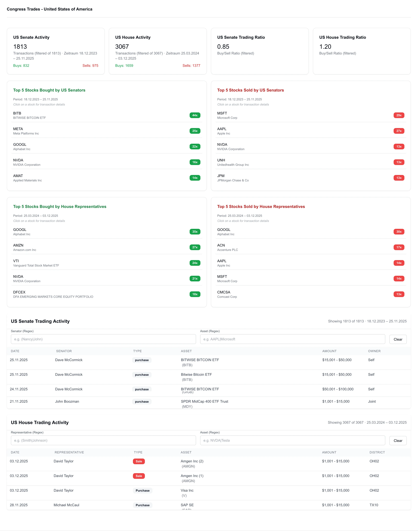Click the Senator (Regex) filter input
The height and width of the screenshot is (532, 418).
pos(103,339)
